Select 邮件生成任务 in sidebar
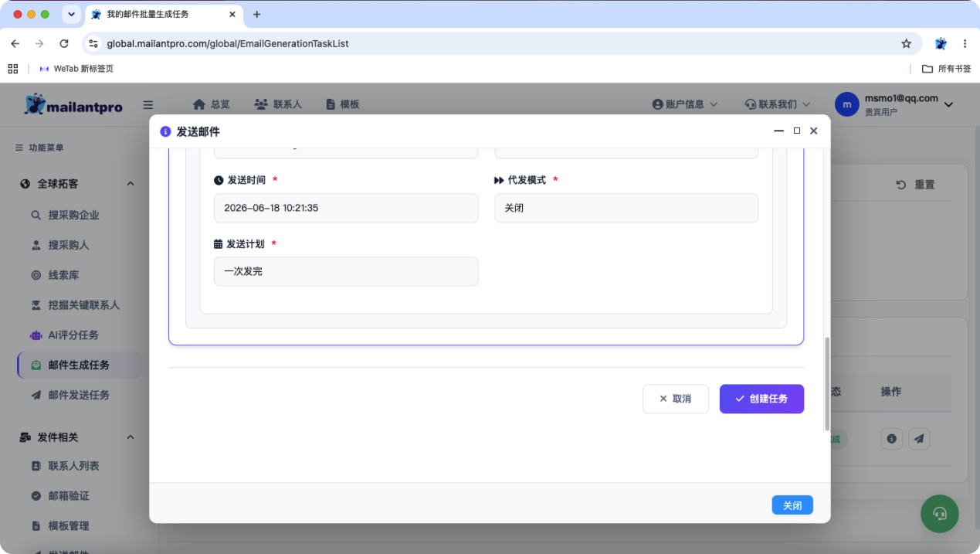 pos(79,365)
